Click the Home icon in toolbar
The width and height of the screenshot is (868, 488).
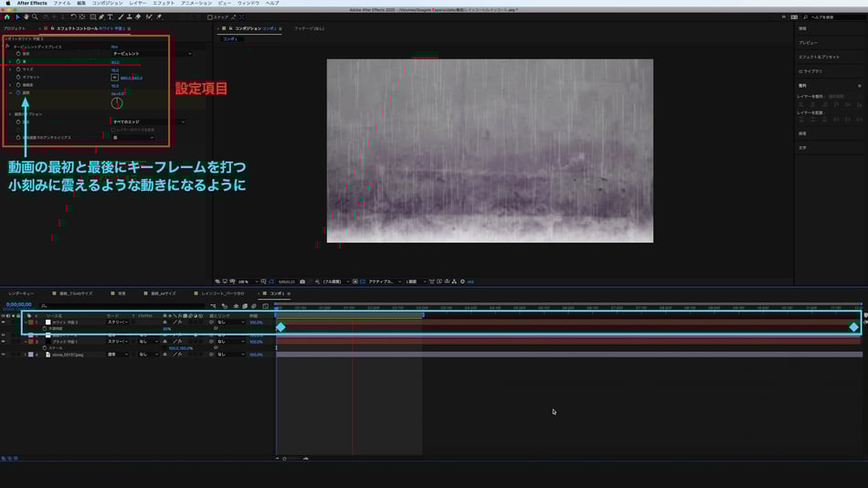click(6, 16)
